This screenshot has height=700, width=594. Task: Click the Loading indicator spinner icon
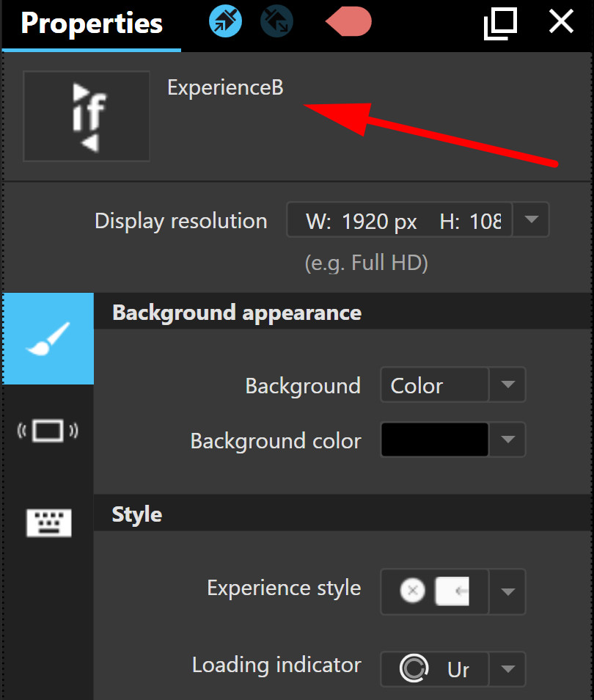(x=414, y=668)
